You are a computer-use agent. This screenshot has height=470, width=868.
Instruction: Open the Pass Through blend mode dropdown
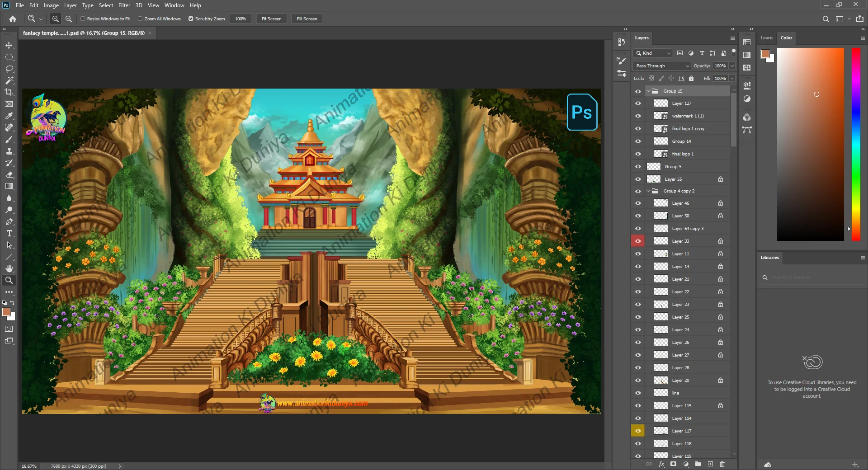(662, 66)
